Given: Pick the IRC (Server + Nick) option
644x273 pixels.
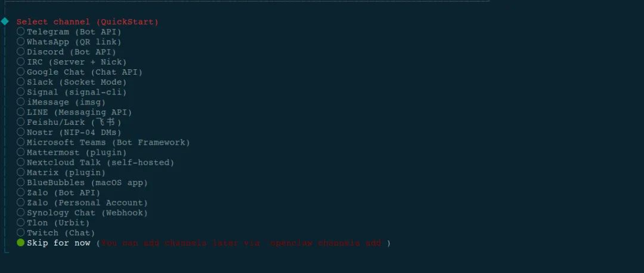Looking at the screenshot, I should pos(72,62).
